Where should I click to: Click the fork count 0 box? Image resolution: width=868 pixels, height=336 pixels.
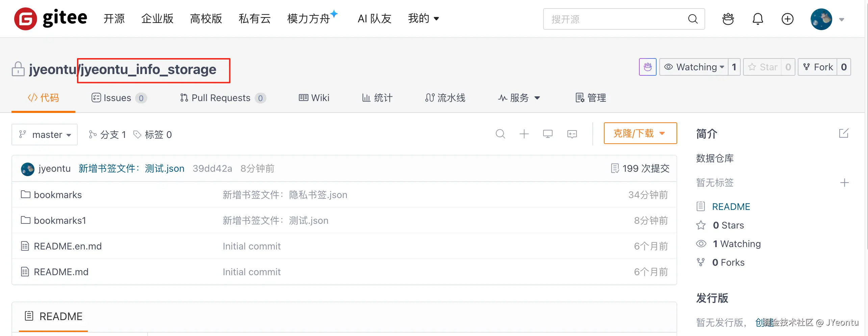click(x=844, y=67)
